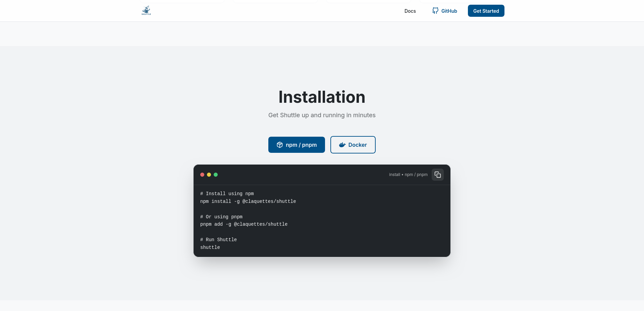This screenshot has height=311, width=644.
Task: Click the Shuttle logo in the navbar
Action: point(146,10)
